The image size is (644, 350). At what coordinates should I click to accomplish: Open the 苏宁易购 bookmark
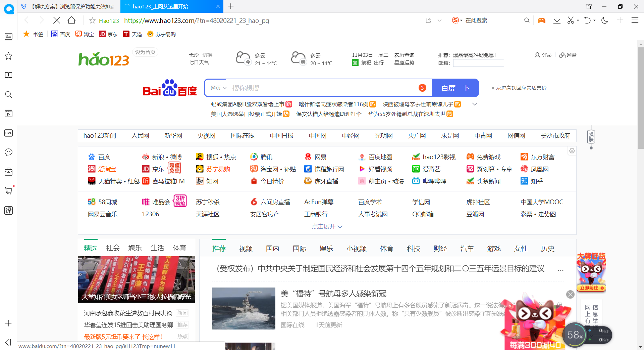161,34
